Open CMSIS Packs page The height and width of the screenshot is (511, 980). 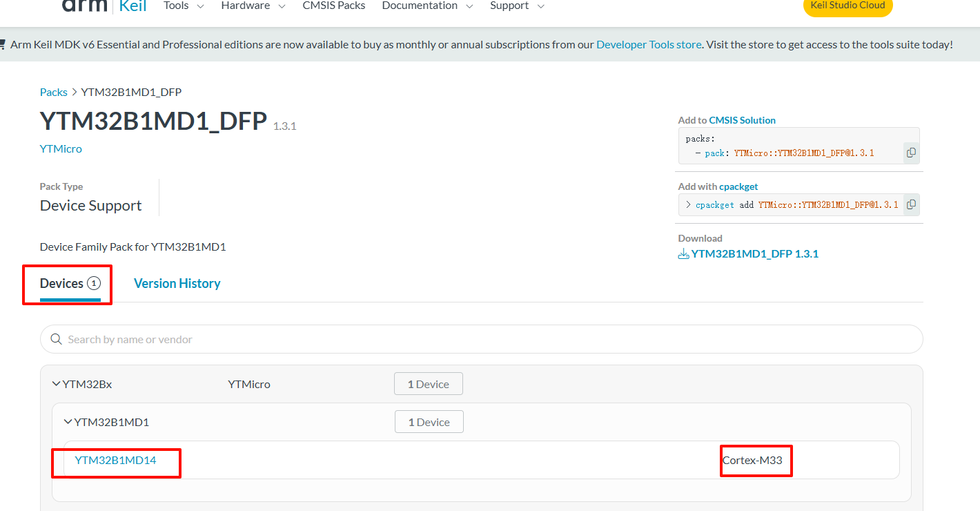click(x=334, y=6)
